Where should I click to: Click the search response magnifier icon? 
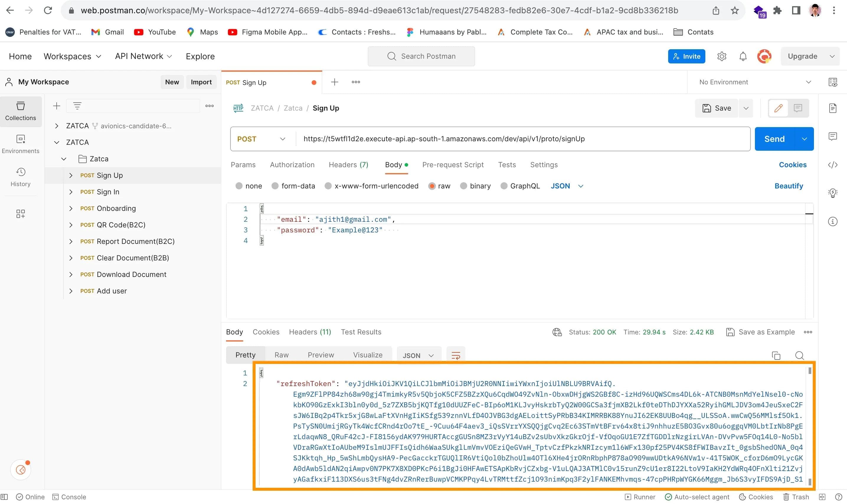799,356
